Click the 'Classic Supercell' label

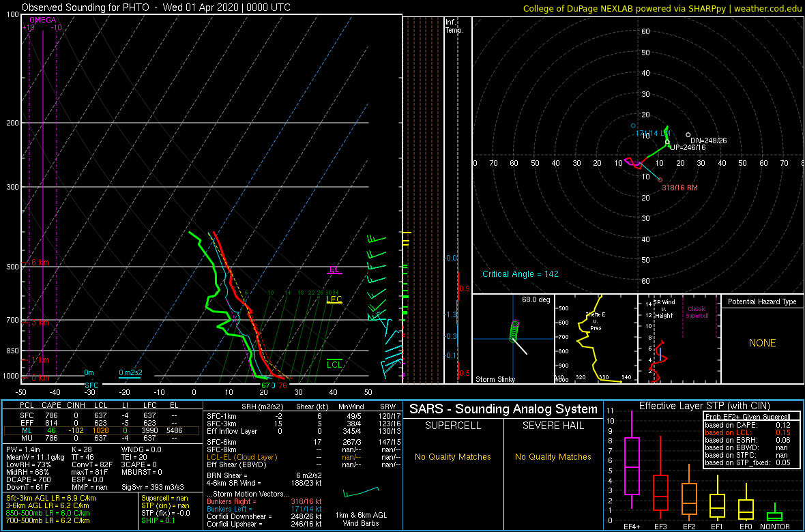coord(696,312)
